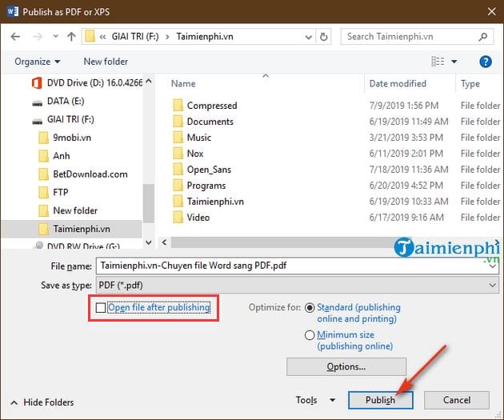Click the Compressed folder icon

pyautogui.click(x=178, y=106)
